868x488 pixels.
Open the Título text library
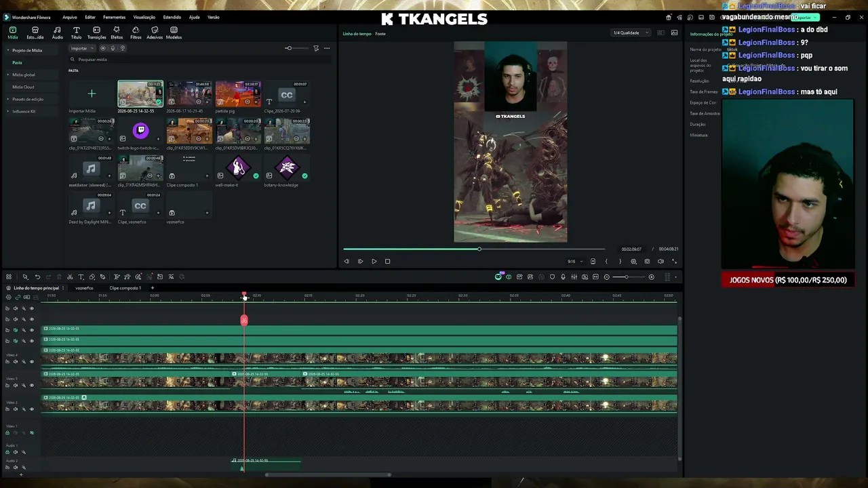(76, 33)
